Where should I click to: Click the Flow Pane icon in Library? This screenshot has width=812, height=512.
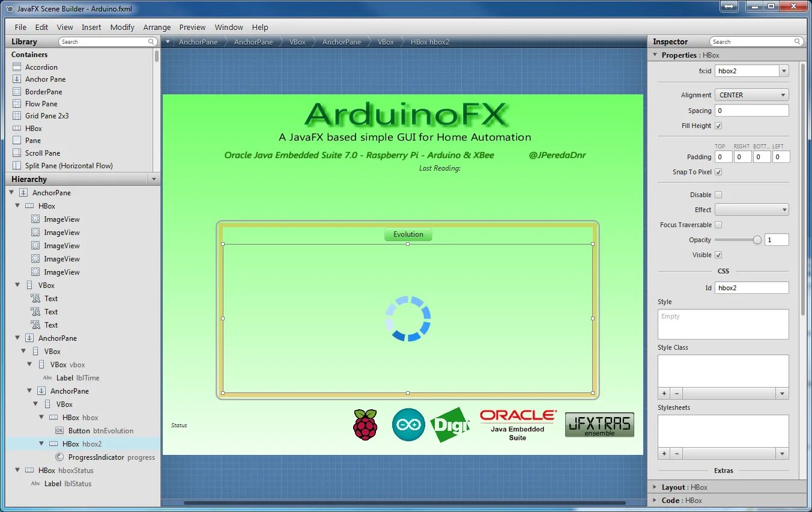[17, 103]
